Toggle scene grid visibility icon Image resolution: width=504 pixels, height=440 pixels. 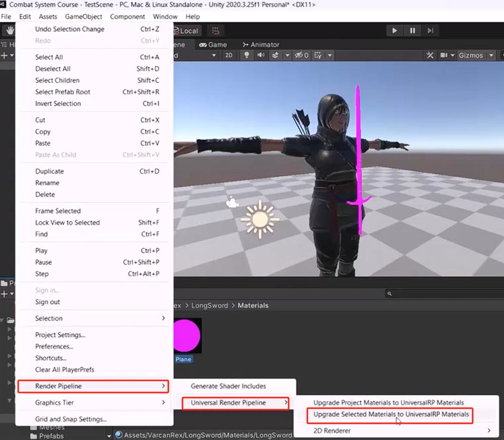pos(317,55)
